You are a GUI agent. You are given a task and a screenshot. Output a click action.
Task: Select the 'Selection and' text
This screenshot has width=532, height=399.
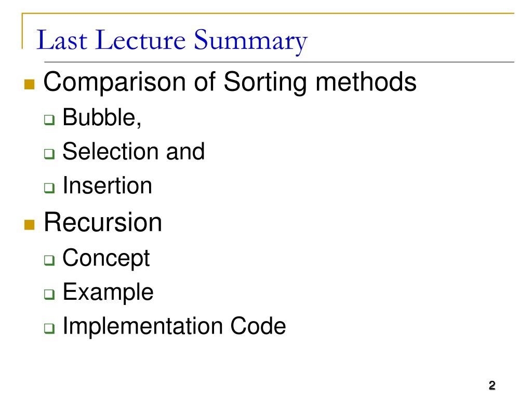(x=134, y=151)
